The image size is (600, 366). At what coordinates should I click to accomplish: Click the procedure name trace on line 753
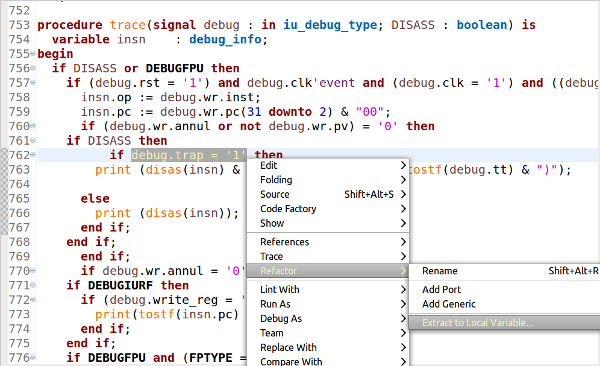pyautogui.click(x=127, y=25)
